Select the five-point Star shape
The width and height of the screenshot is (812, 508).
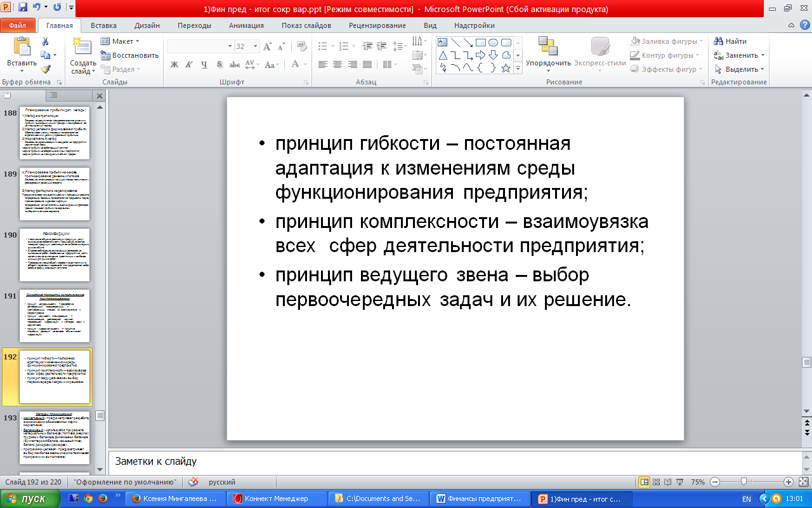tap(506, 68)
